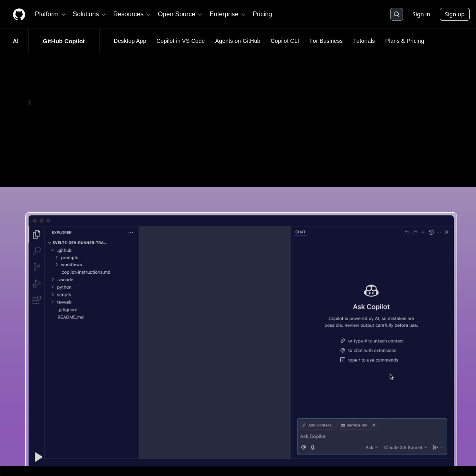Open the GitHub logo home link
This screenshot has width=476, height=476.
click(x=19, y=14)
